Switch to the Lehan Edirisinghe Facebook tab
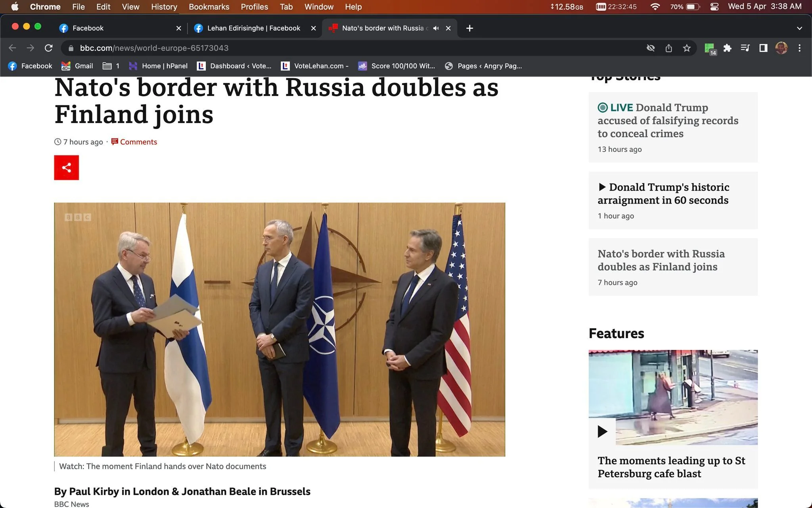This screenshot has height=508, width=812. (x=254, y=28)
